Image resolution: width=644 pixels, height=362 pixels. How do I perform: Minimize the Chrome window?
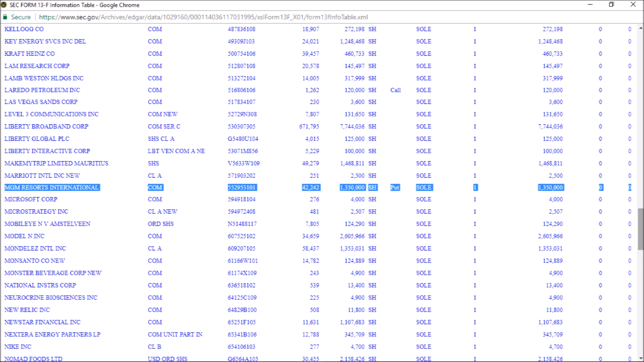[x=590, y=5]
